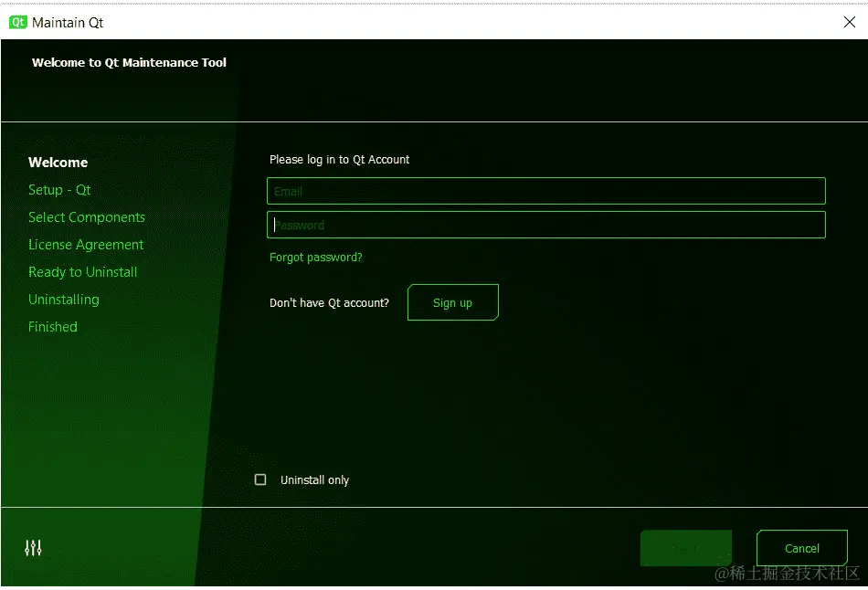This screenshot has width=868, height=590.
Task: Open the Forgot password? link
Action: [x=315, y=258]
